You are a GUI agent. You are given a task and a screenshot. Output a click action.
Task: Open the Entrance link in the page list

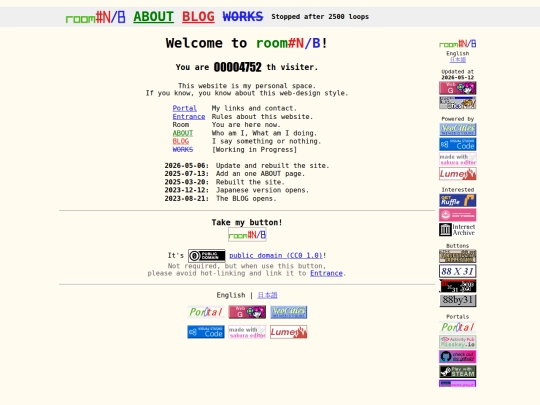pyautogui.click(x=189, y=116)
